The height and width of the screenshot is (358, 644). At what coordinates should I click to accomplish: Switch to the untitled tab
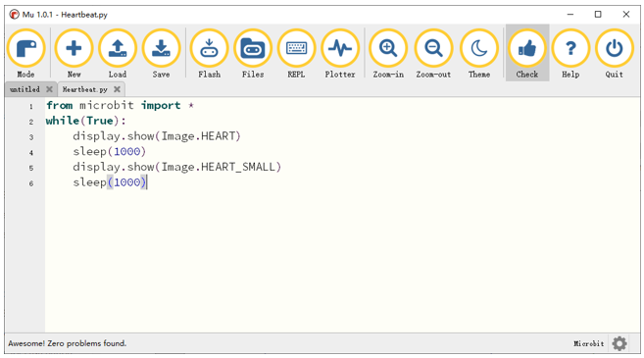pos(25,89)
